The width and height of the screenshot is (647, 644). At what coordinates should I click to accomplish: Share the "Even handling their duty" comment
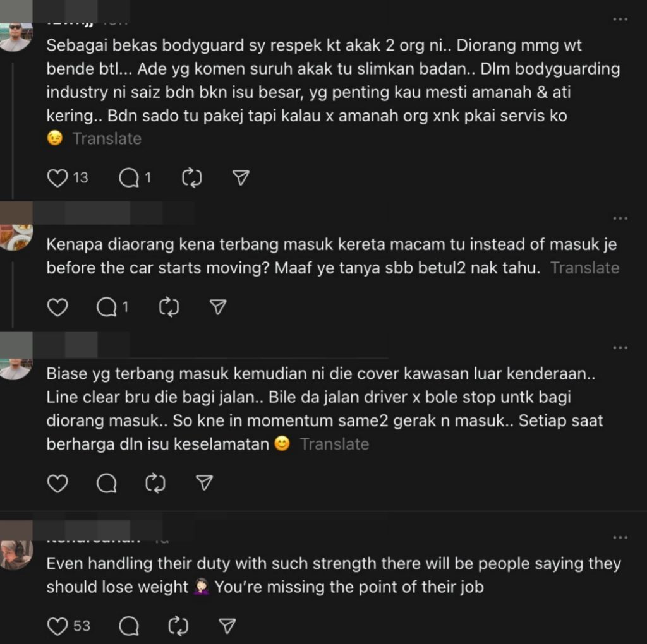[x=227, y=626]
